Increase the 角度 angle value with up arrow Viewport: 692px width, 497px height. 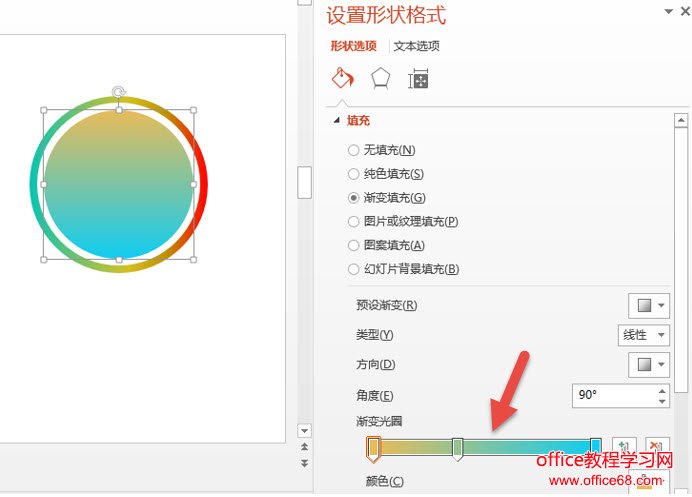point(662,391)
